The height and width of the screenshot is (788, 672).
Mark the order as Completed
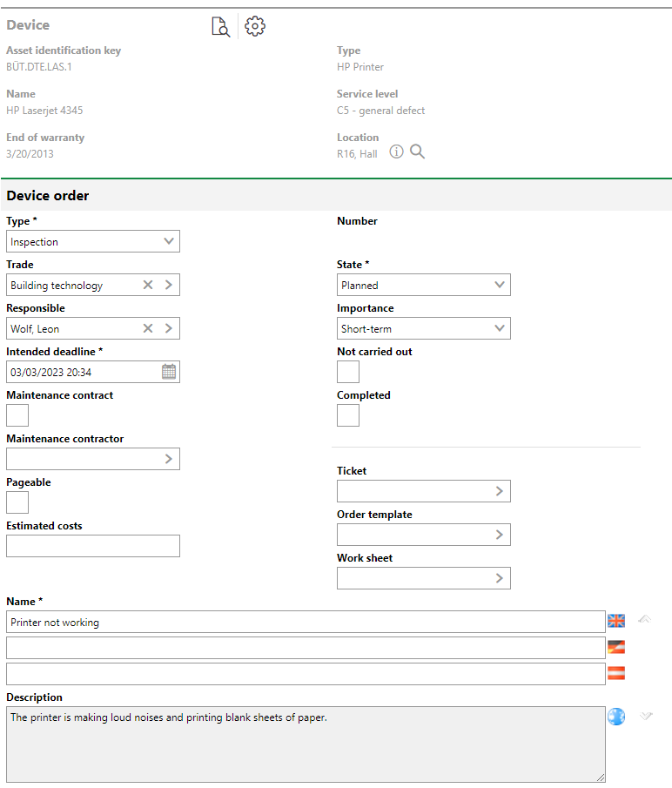tap(348, 415)
